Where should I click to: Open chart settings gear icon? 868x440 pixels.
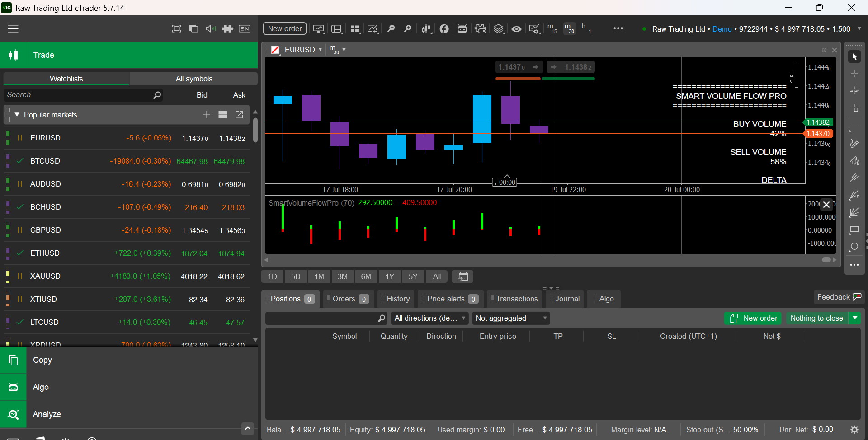[534, 29]
